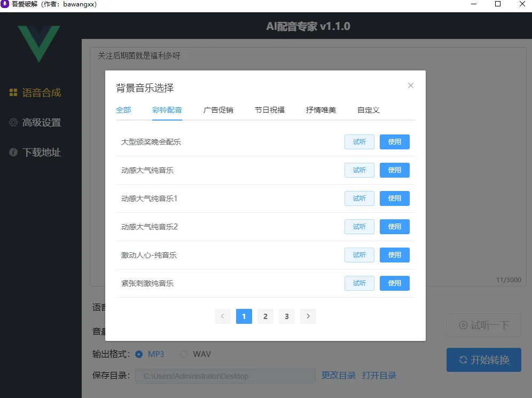532x398 pixels.
Task: Select the 抒情唯美 tab
Action: (x=321, y=110)
